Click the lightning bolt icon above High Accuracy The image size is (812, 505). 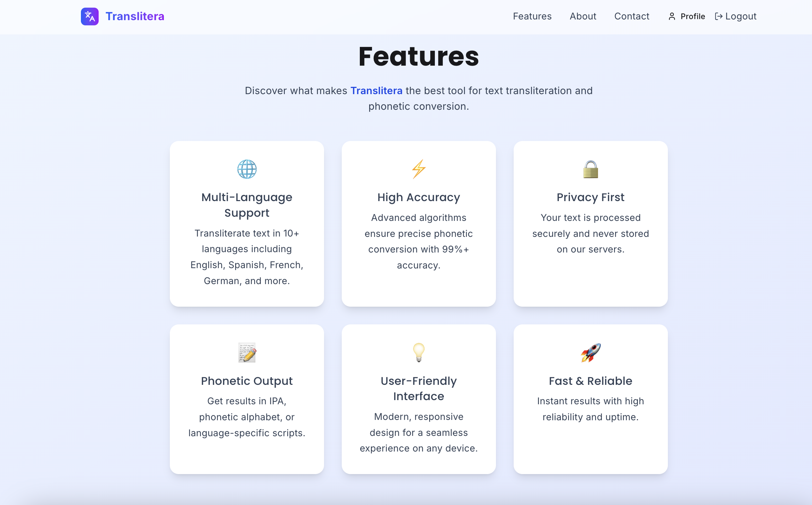click(419, 169)
